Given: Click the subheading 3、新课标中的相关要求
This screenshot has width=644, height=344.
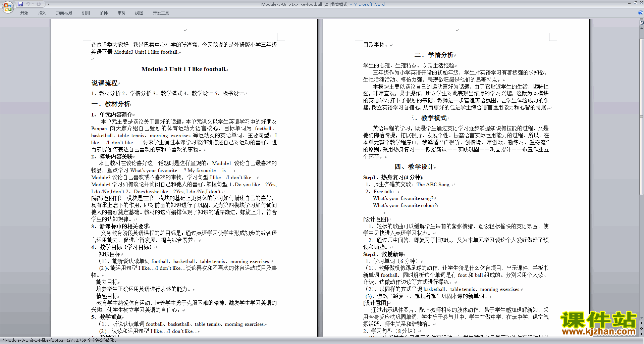Looking at the screenshot, I should point(120,226).
